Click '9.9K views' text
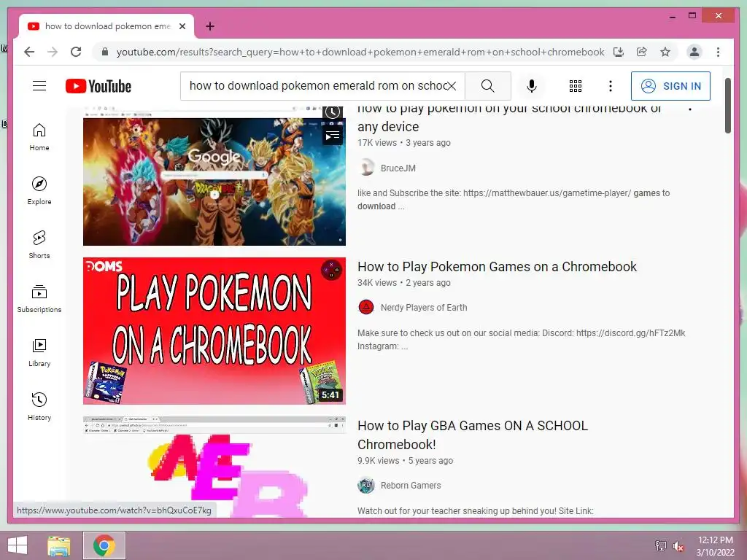This screenshot has width=747, height=560. (x=379, y=461)
